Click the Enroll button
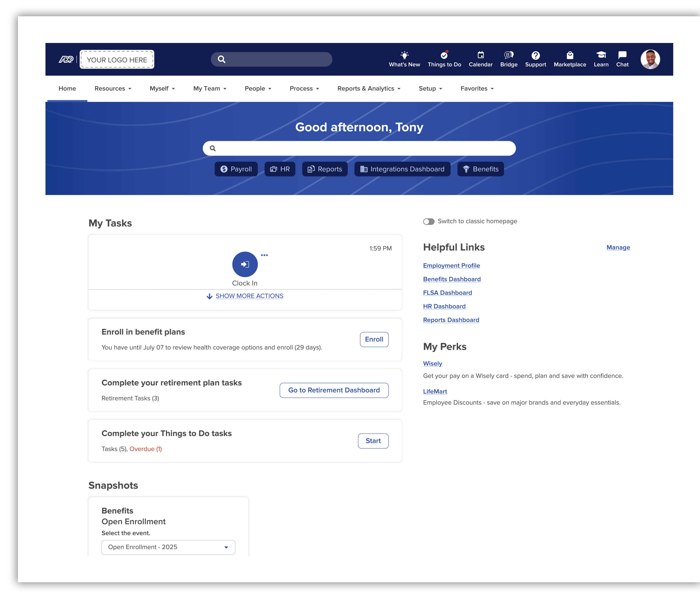The width and height of the screenshot is (700, 601). [x=374, y=339]
